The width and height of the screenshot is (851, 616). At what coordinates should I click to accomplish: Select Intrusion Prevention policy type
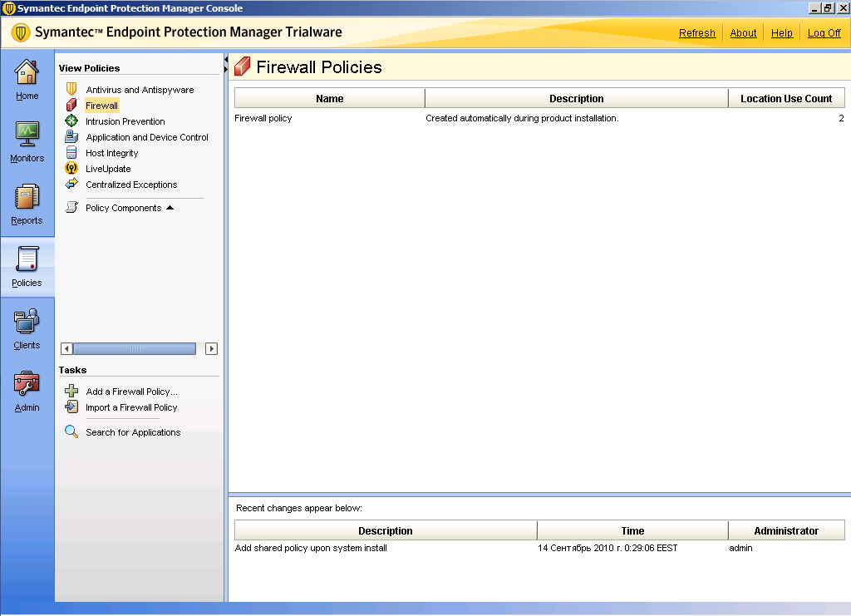click(125, 121)
